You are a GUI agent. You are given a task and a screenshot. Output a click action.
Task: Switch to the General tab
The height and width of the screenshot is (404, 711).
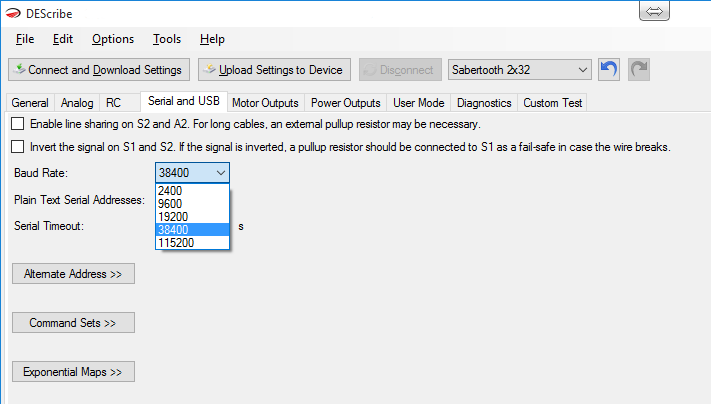[30, 103]
